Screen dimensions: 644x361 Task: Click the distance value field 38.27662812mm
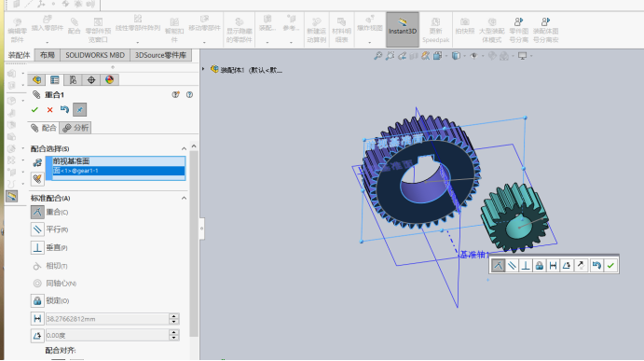[x=107, y=319]
